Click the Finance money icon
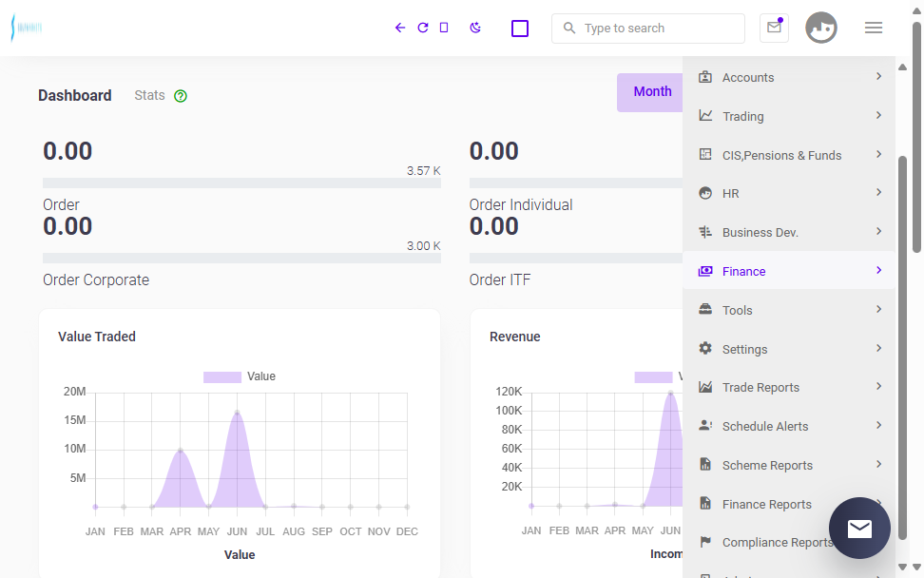Image resolution: width=924 pixels, height=578 pixels. [704, 271]
